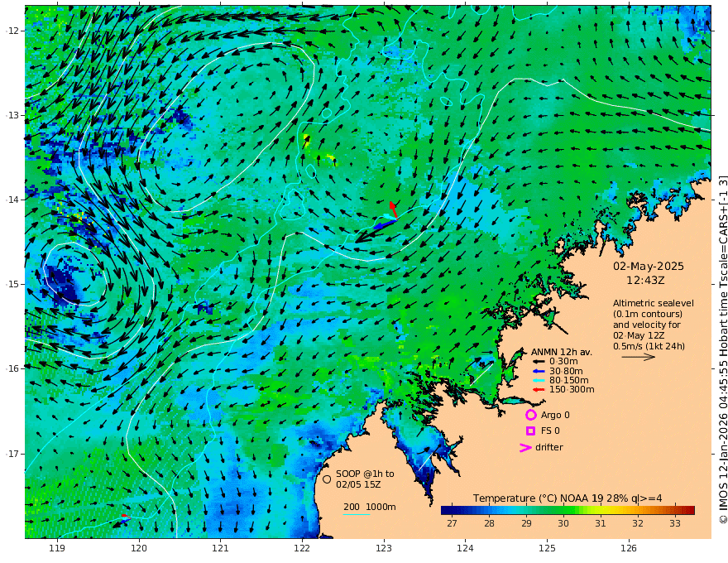Click the time label 12:43Z
Viewport: 728px width, 563px height.
click(x=645, y=280)
